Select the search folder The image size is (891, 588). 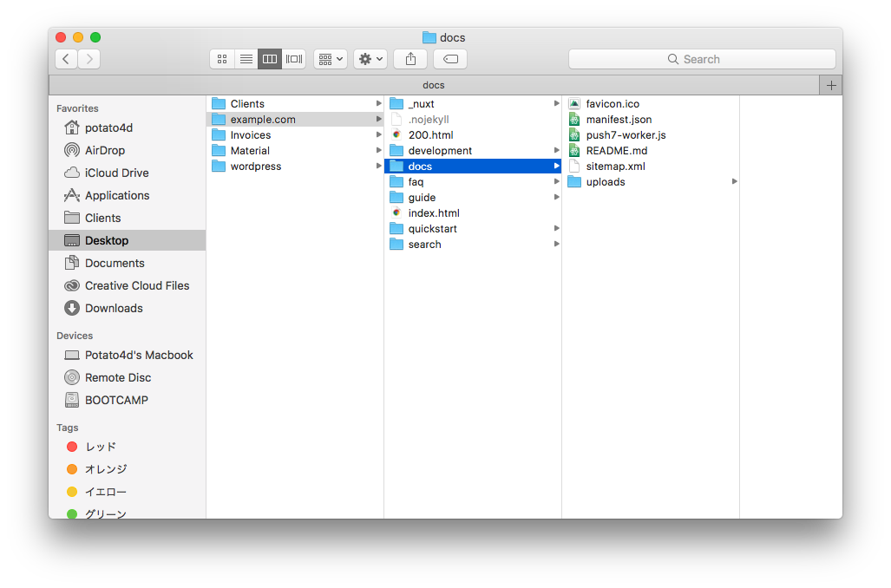(473, 245)
